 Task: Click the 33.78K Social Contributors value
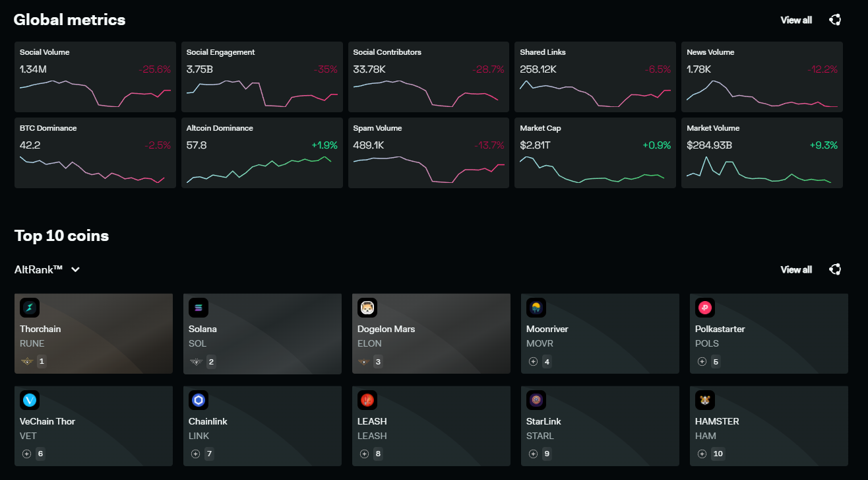369,69
